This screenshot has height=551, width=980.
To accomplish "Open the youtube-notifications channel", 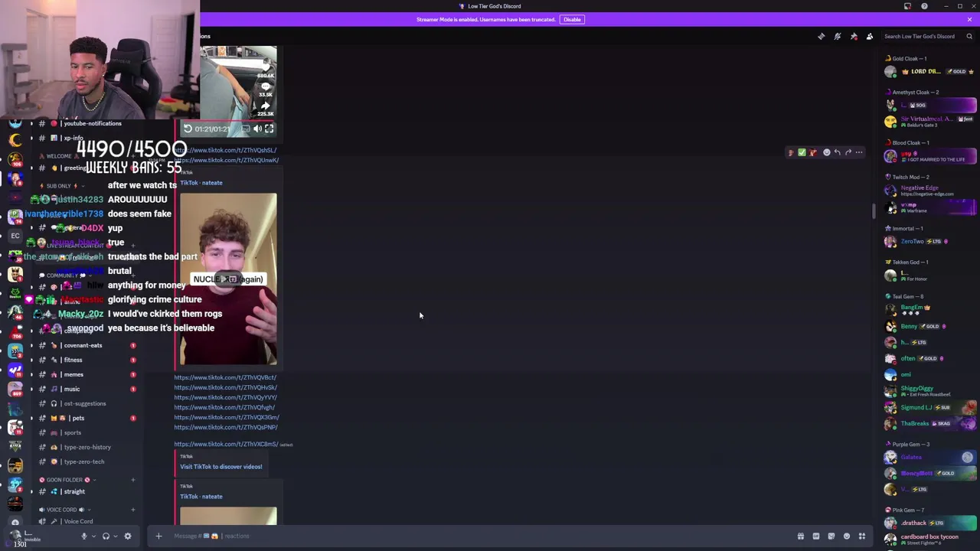I will point(87,123).
